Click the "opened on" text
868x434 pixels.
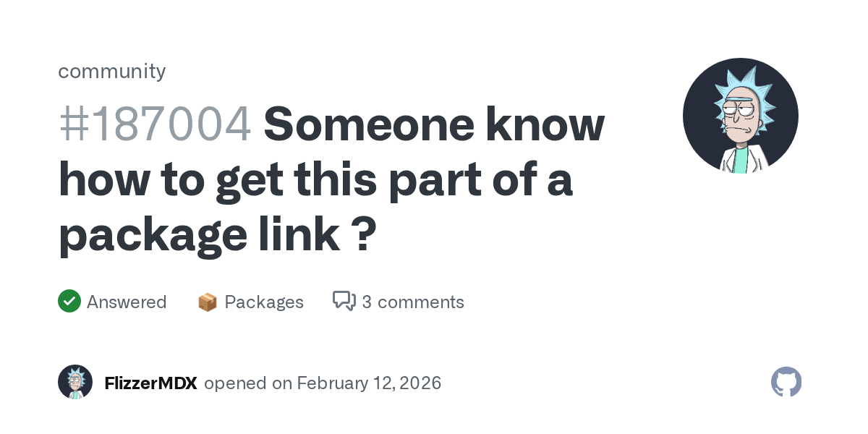coord(247,383)
